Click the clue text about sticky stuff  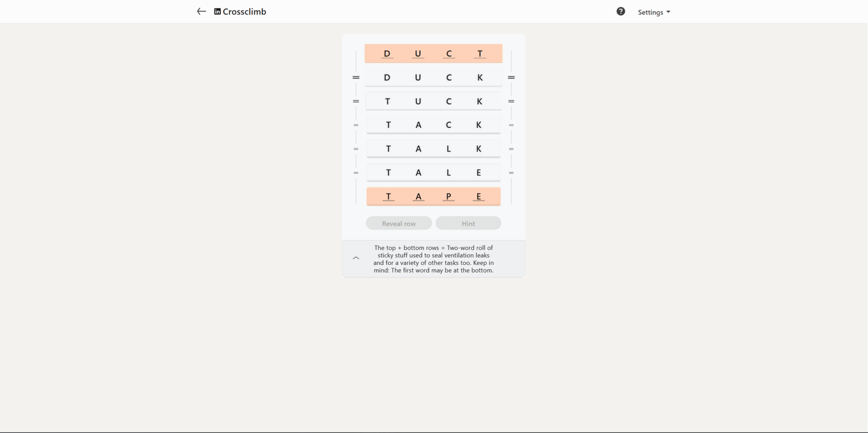coord(433,259)
